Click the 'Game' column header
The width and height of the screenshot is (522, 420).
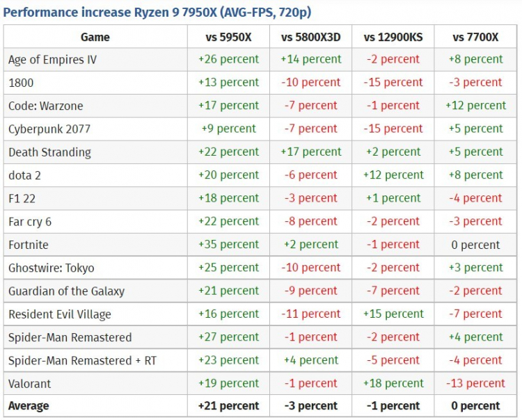95,37
